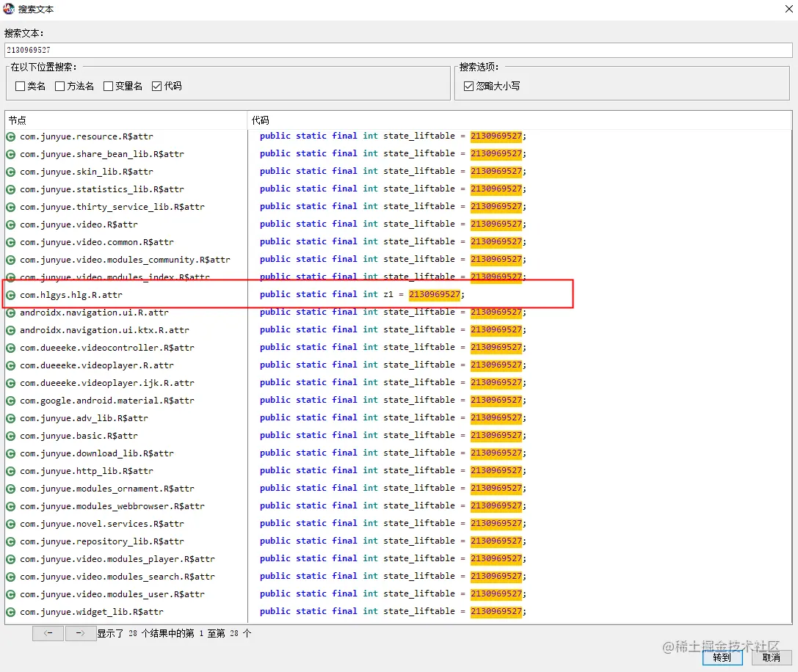Click the jadx app icon in title bar
Image resolution: width=798 pixels, height=672 pixels.
(x=9, y=9)
